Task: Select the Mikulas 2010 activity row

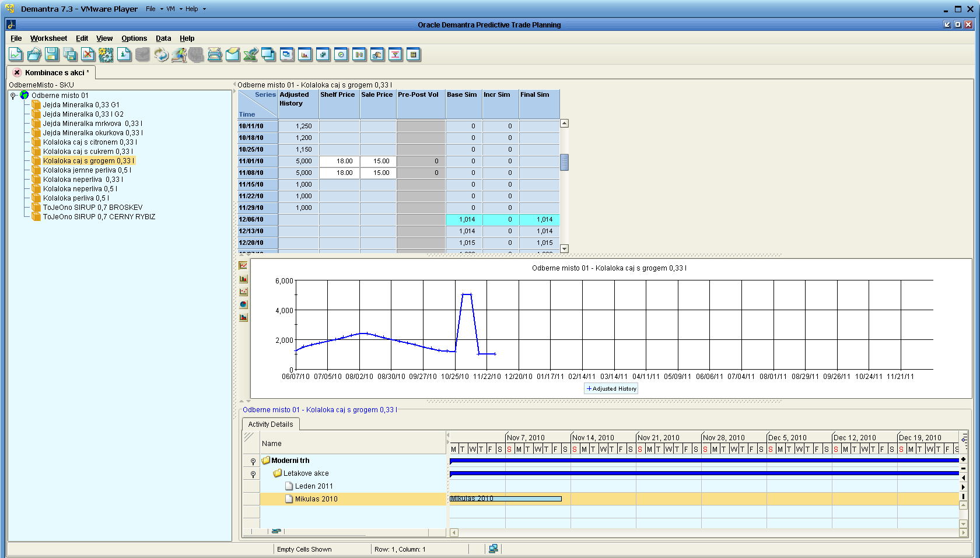Action: 353,499
